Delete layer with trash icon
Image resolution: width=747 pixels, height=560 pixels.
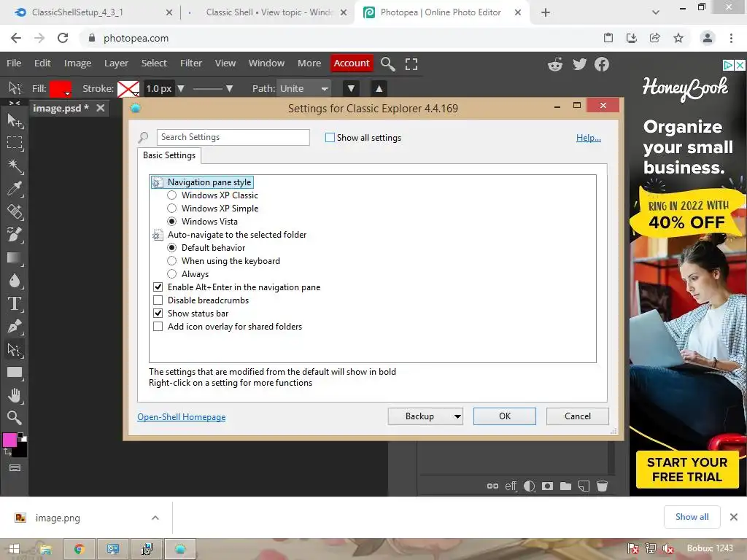point(602,486)
